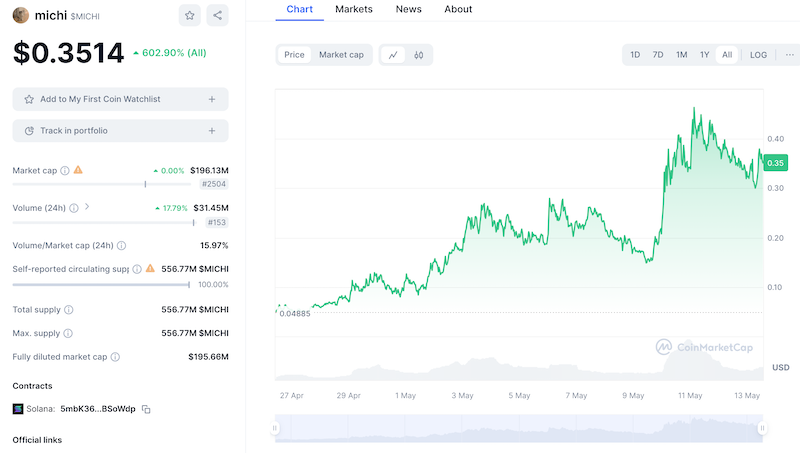Click the 0.35 current price label on axis
800x453 pixels.
pos(775,163)
